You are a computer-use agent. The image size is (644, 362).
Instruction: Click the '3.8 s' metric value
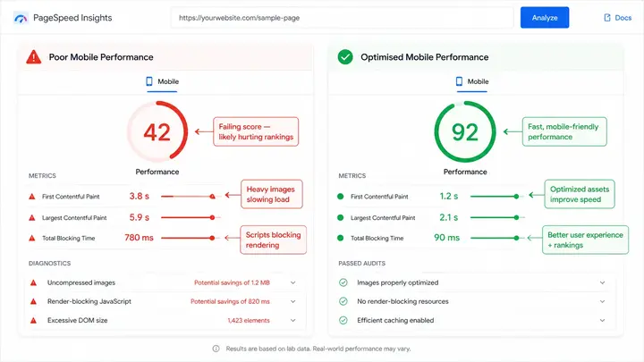pos(140,196)
